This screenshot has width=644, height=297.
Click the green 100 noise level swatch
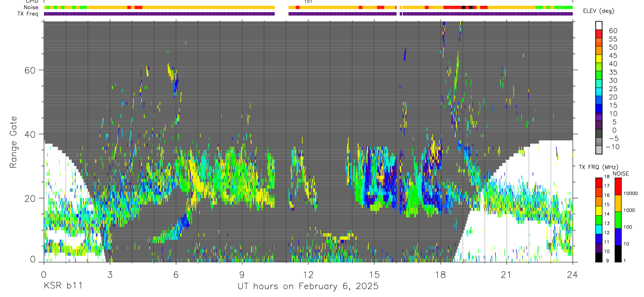pos(619,219)
